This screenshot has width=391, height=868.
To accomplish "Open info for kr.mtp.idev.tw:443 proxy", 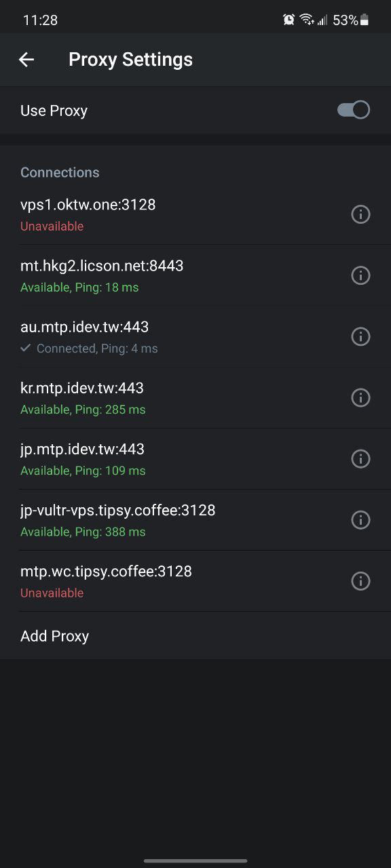I will pyautogui.click(x=360, y=397).
